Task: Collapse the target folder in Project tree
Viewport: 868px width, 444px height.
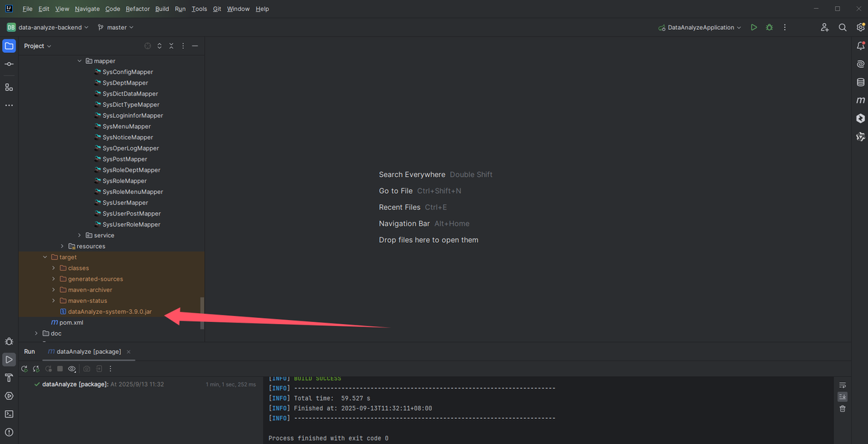Action: pos(45,257)
